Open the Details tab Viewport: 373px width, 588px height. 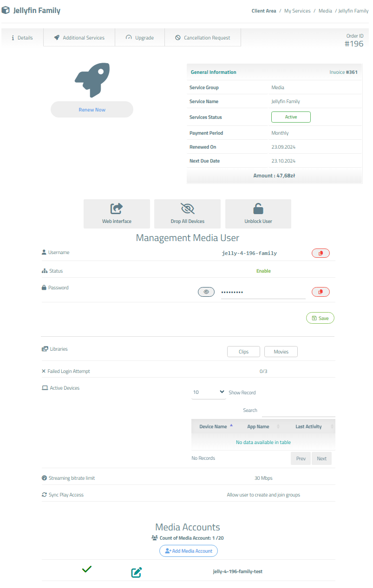point(22,38)
